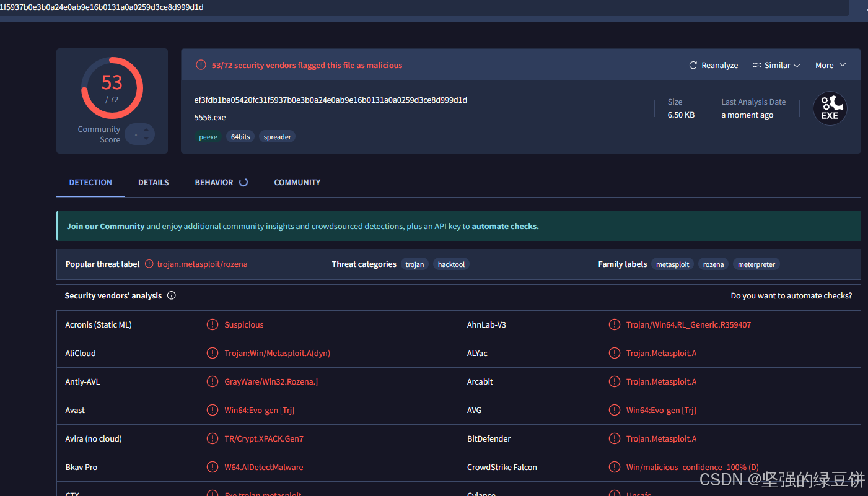Click the popular threat label alert icon
The image size is (868, 496).
coord(149,264)
